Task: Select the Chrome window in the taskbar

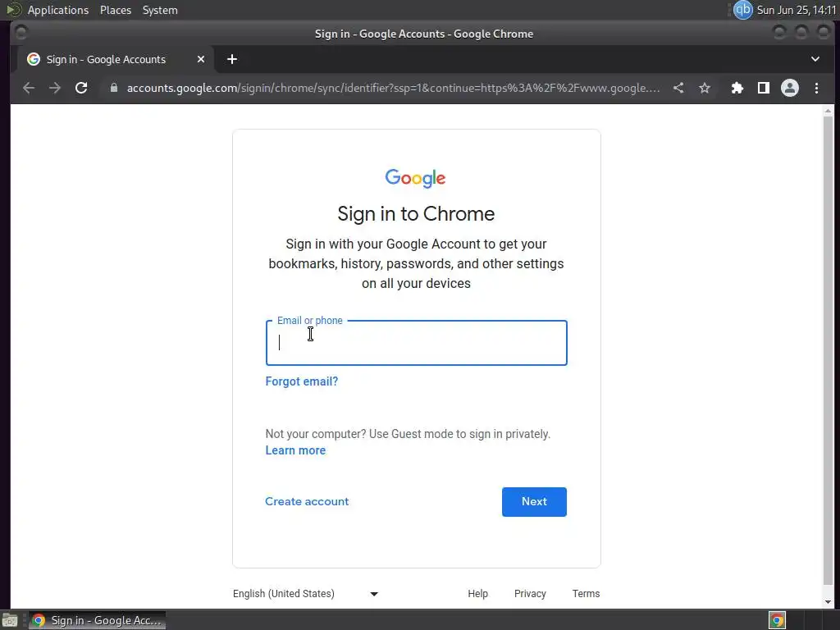Action: tap(97, 620)
